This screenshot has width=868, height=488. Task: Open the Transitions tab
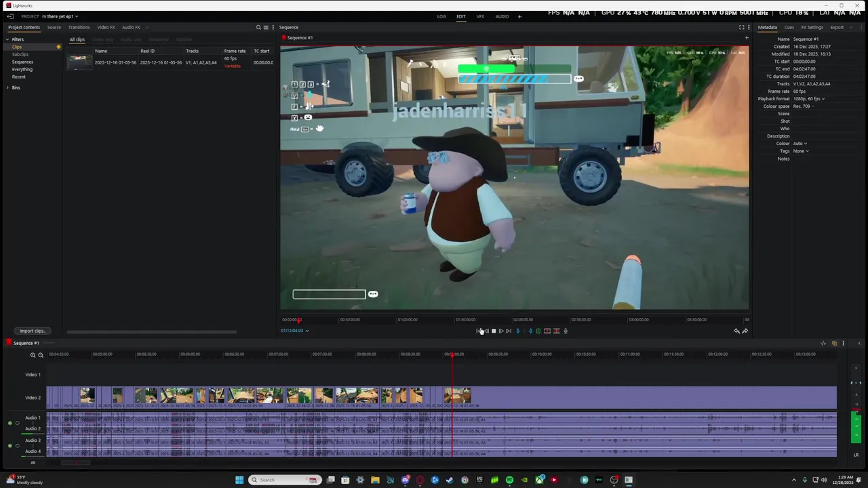79,27
